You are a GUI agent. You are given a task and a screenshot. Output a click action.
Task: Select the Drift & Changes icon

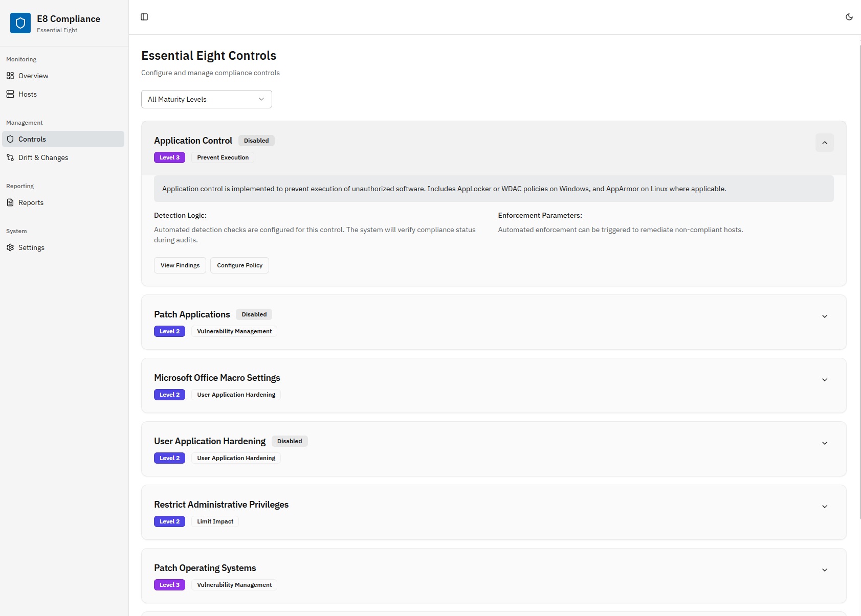(10, 157)
